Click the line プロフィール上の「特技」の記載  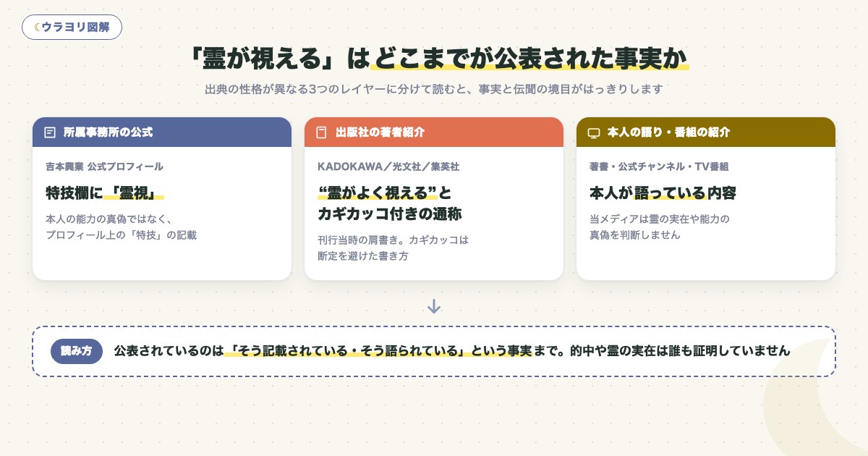(121, 235)
